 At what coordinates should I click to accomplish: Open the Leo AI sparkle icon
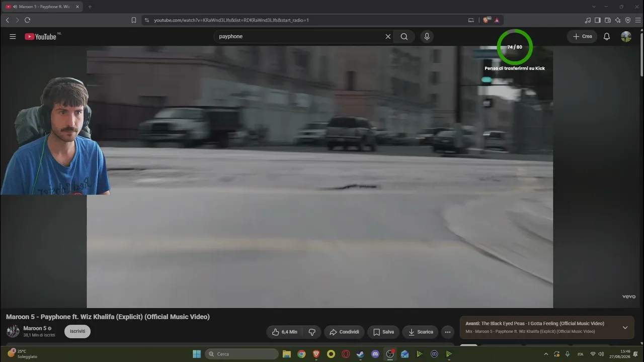[x=618, y=20]
